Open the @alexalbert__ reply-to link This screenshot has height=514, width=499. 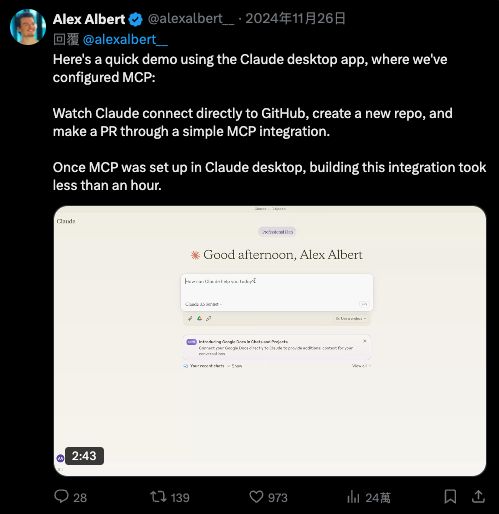tap(125, 40)
